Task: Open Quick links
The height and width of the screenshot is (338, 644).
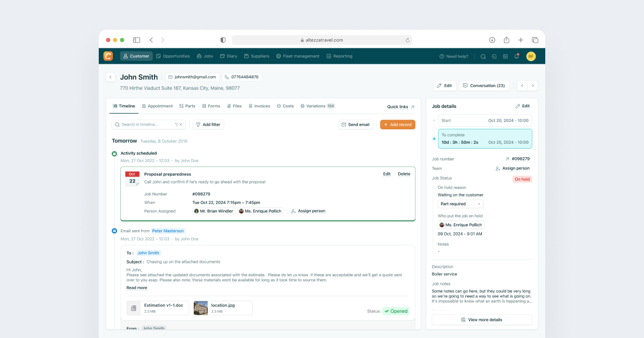Action: (401, 107)
